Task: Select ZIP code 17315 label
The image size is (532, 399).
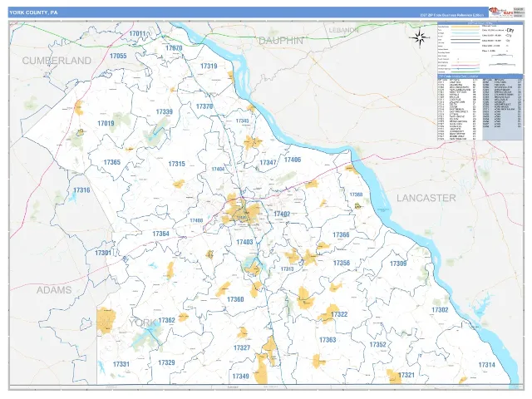Action: [x=177, y=164]
